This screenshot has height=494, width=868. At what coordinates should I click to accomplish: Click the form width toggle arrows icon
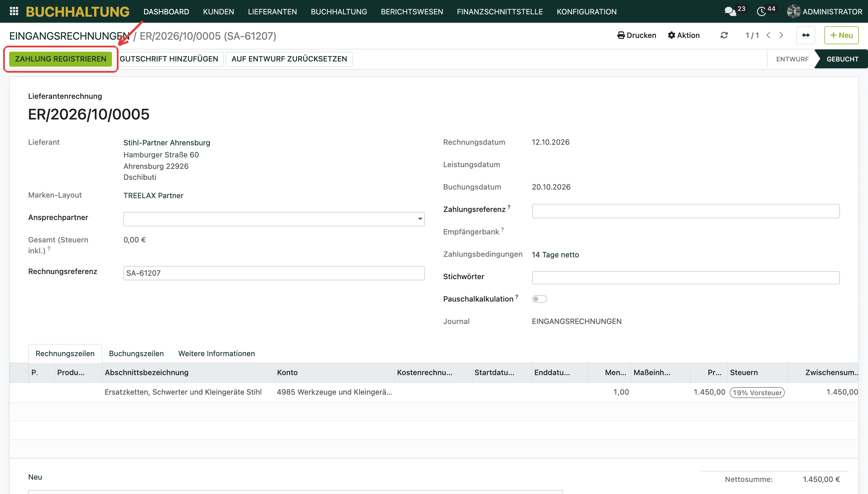[x=806, y=35]
